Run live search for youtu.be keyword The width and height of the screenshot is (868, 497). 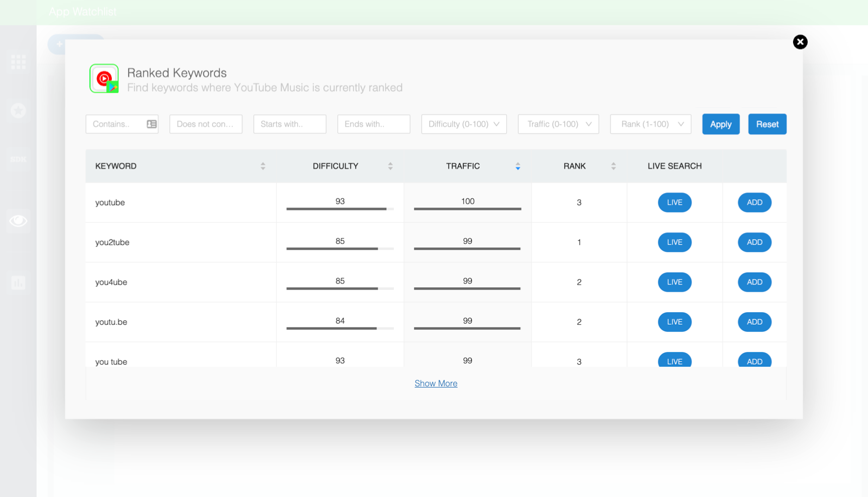(675, 322)
